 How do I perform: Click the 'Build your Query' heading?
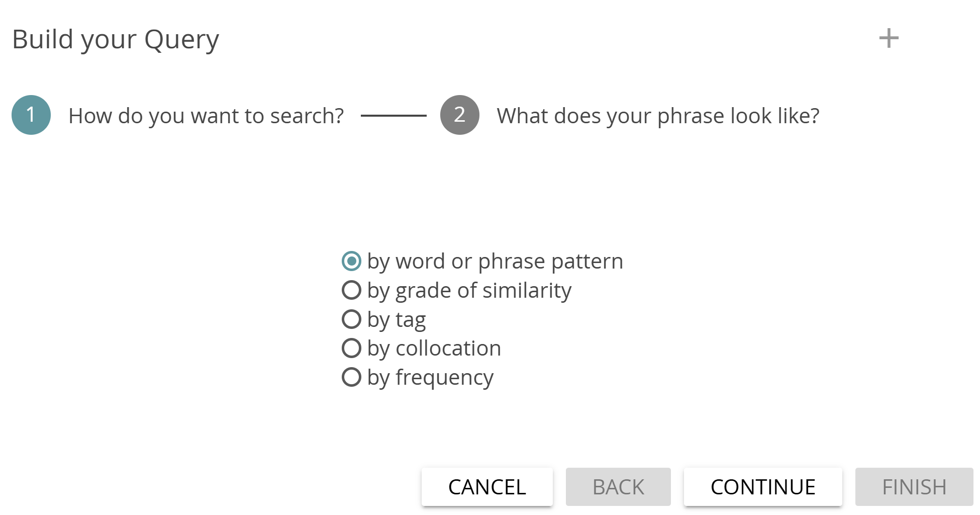pyautogui.click(x=116, y=39)
